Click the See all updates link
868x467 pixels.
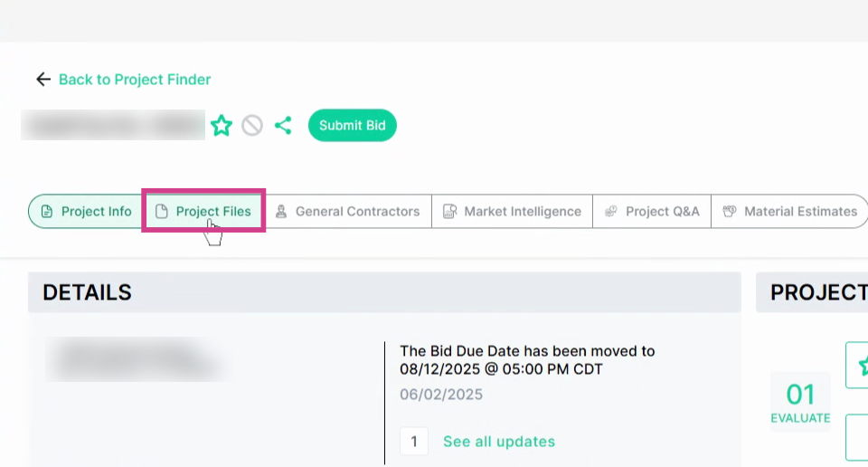[499, 442]
